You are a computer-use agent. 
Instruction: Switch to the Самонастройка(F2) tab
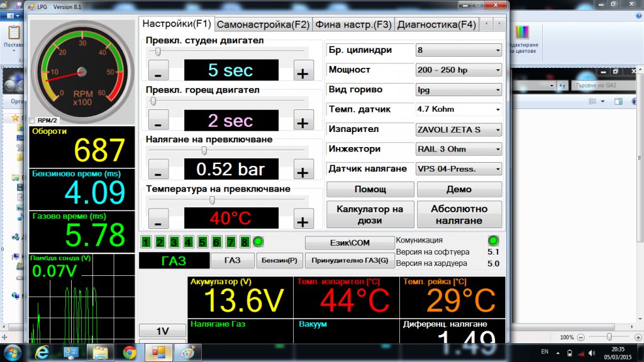[x=263, y=25]
